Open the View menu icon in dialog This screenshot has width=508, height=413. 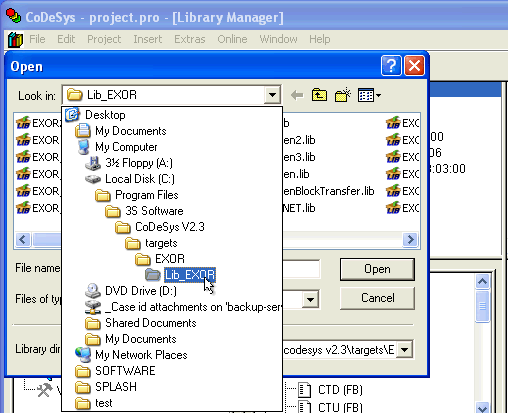[x=369, y=95]
